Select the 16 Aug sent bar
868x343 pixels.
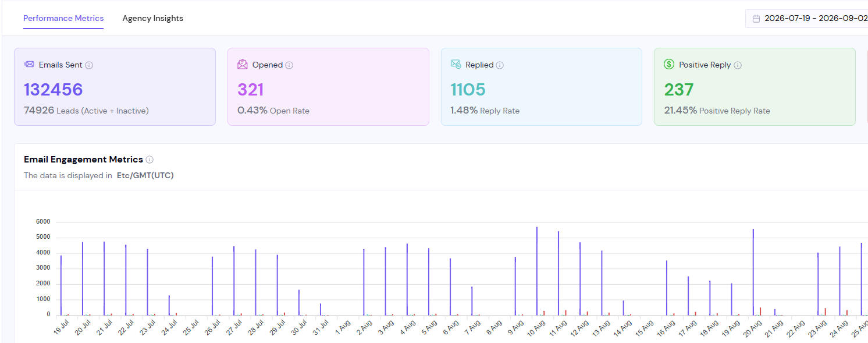667,288
